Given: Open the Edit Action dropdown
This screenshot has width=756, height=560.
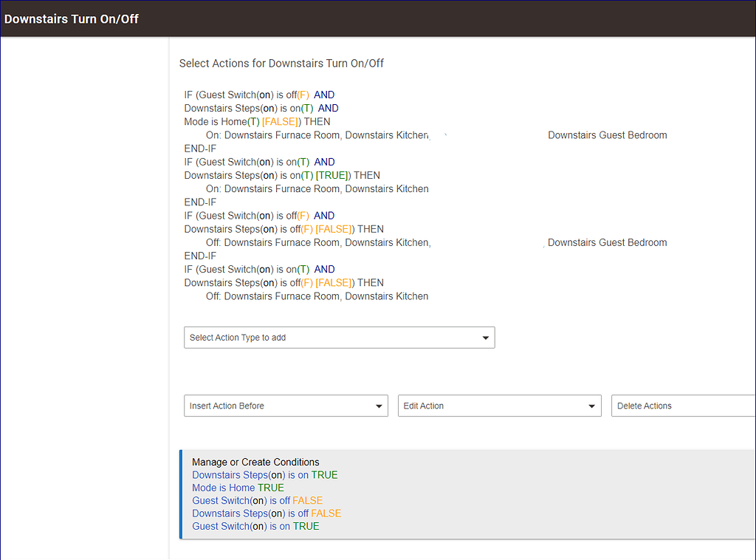Looking at the screenshot, I should (x=500, y=406).
